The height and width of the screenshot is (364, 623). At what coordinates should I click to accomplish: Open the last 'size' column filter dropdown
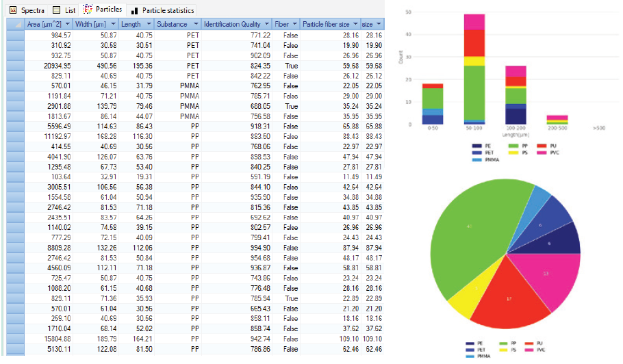(379, 24)
